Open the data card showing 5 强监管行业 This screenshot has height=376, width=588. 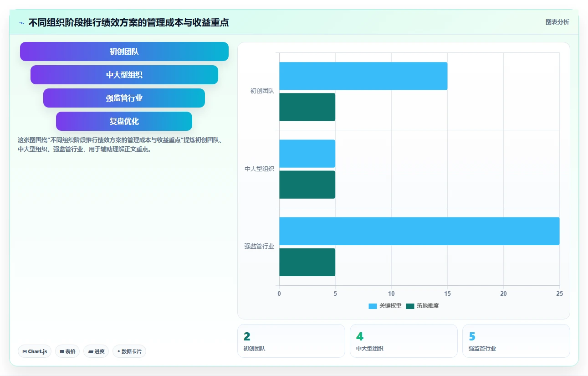(516, 341)
